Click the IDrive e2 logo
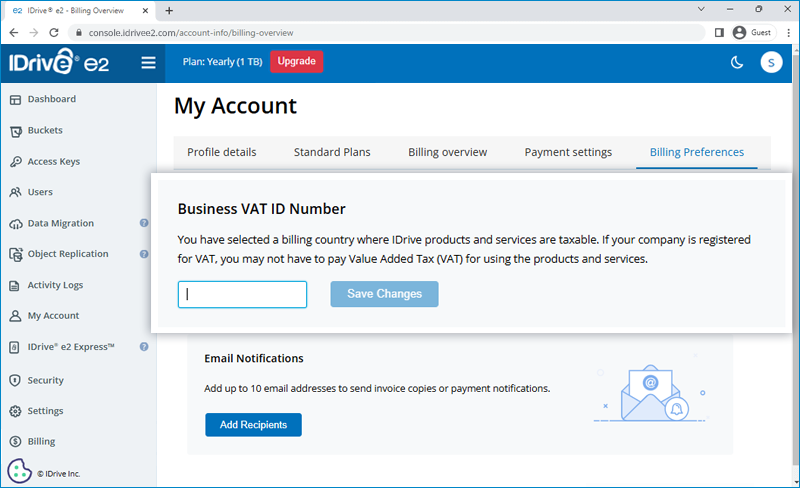Screen dimensions: 800x488 (59, 62)
